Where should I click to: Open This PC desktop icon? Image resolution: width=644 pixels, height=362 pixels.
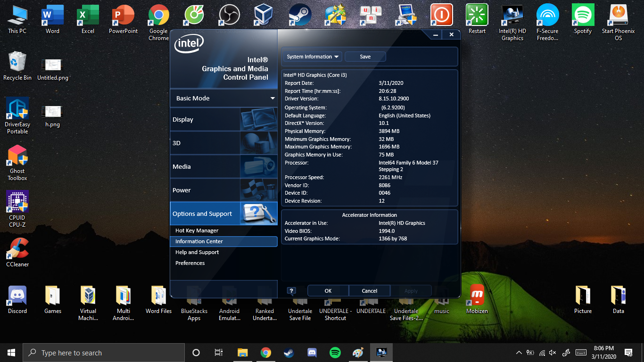(x=17, y=19)
